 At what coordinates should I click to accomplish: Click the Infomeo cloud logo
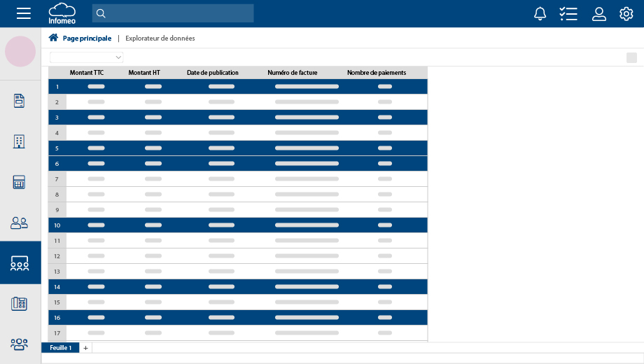pos(62,13)
